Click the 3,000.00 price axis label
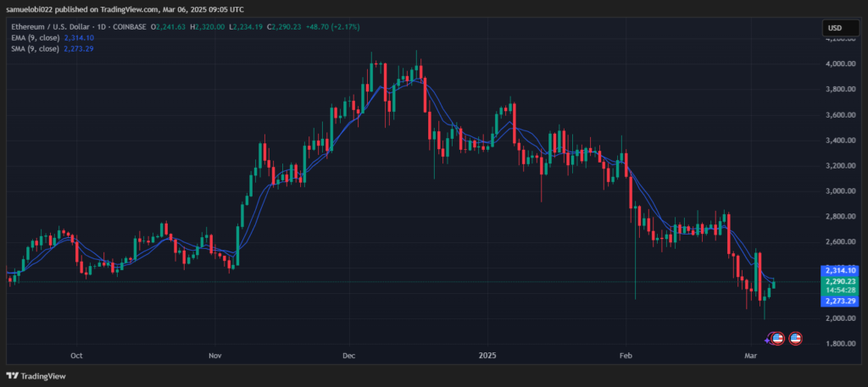 (x=840, y=191)
